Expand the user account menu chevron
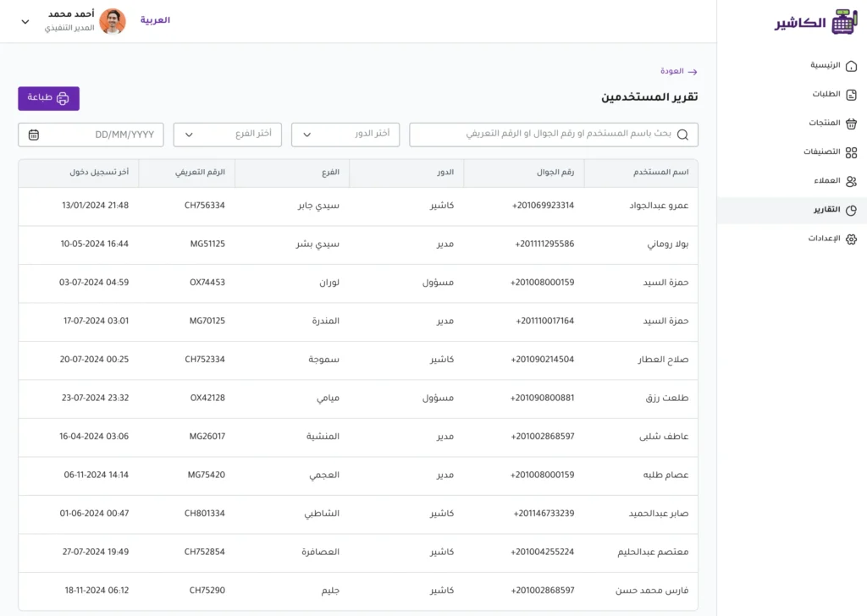Screen dimensions: 867x616 coord(25,22)
